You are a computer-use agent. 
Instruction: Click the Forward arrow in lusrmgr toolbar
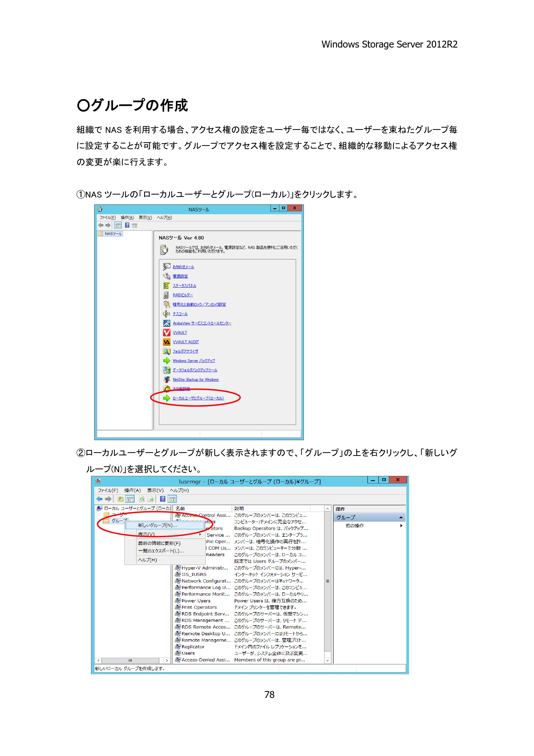[108, 499]
